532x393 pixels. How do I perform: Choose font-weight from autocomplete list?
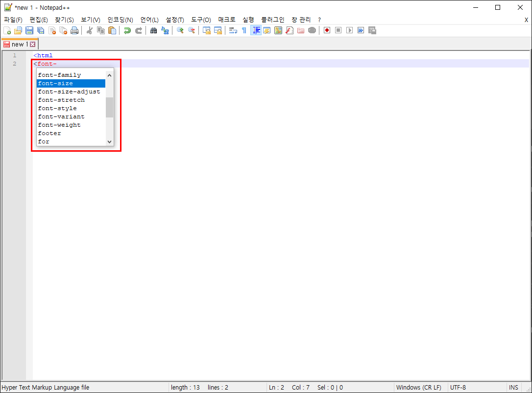point(71,125)
